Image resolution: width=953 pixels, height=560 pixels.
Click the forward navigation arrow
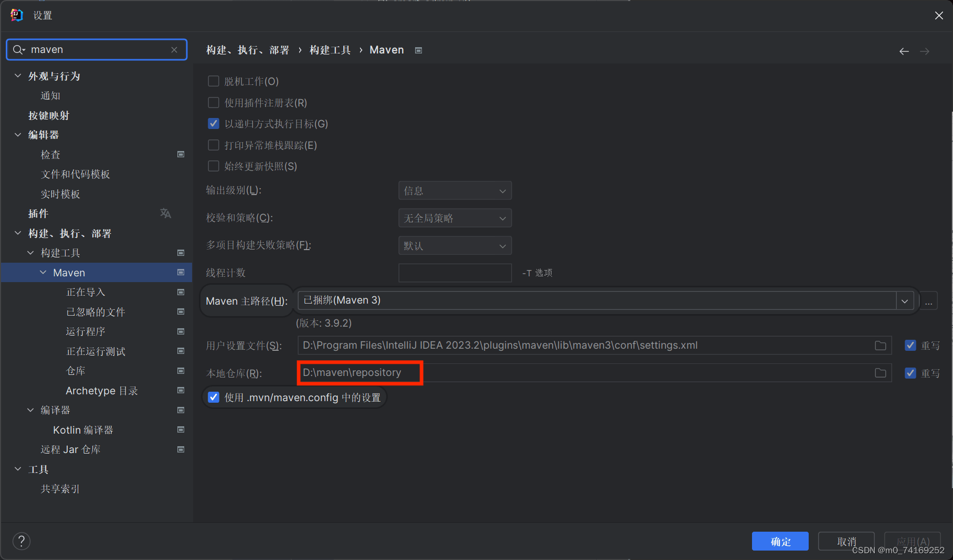(925, 50)
